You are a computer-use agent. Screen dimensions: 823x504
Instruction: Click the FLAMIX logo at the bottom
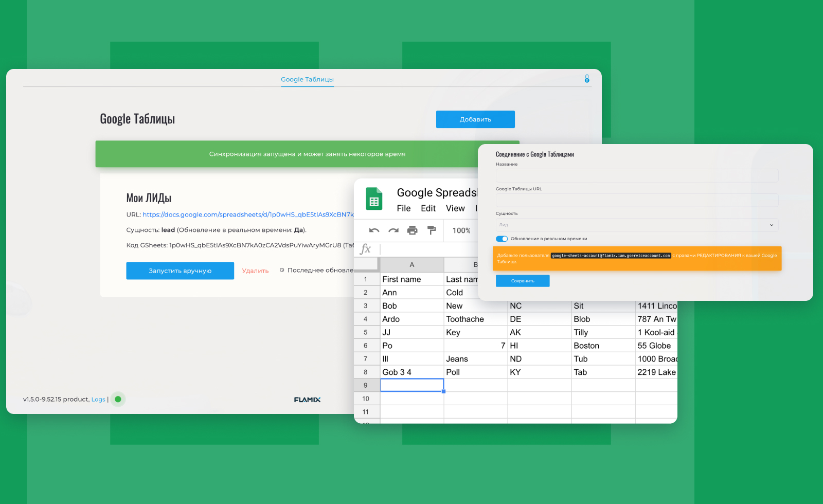(x=307, y=399)
